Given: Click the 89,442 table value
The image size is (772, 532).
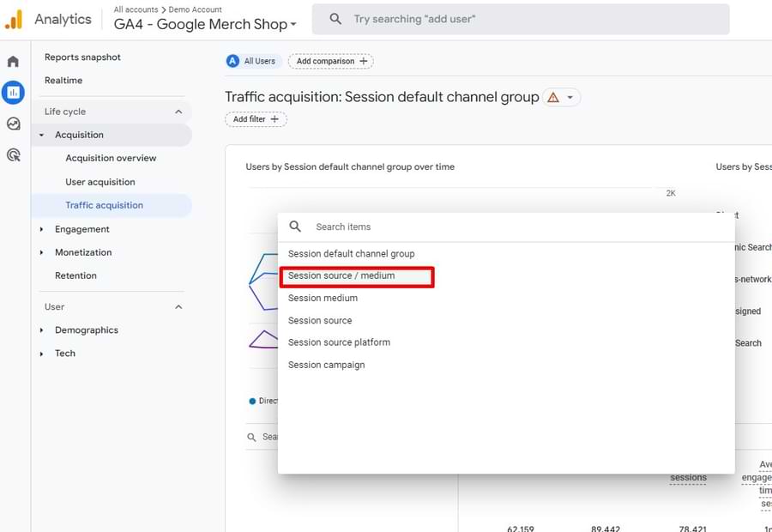Looking at the screenshot, I should 605,529.
